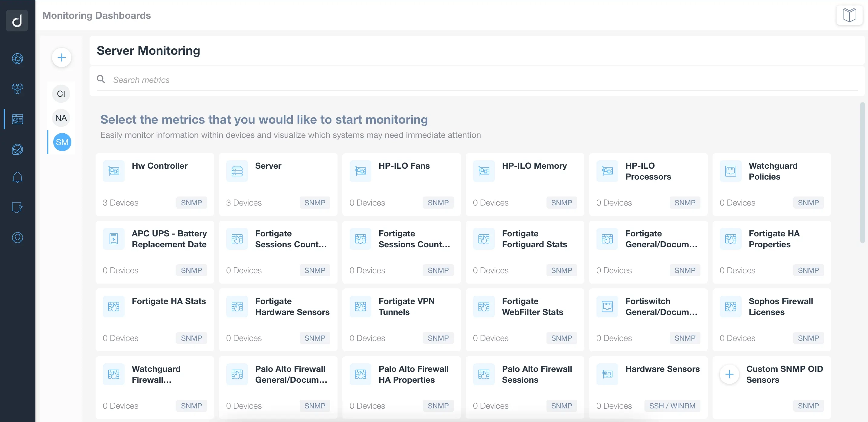Select the Hw Controller metric card

[155, 184]
